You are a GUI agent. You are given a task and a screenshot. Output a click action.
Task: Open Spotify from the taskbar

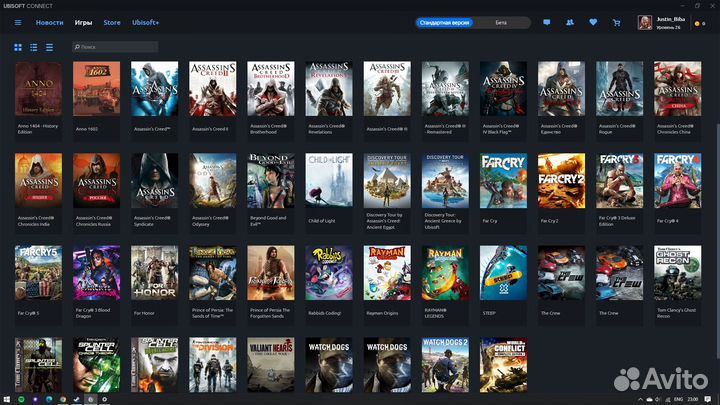[21, 399]
